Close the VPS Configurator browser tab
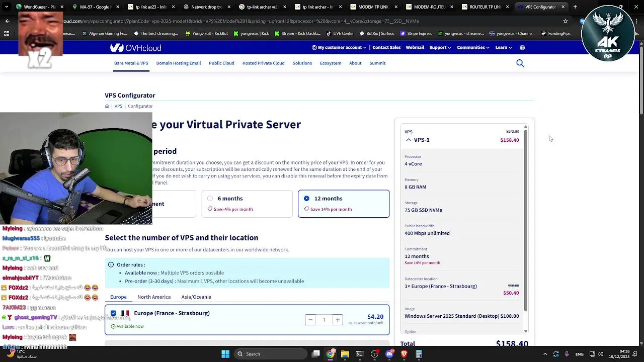The width and height of the screenshot is (644, 362). (563, 7)
